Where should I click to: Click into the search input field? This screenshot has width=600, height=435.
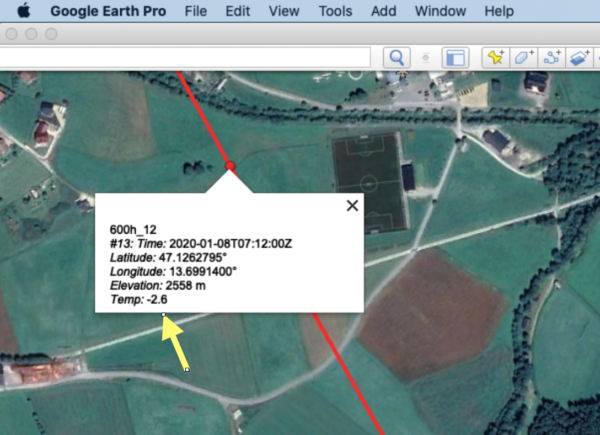[x=185, y=57]
